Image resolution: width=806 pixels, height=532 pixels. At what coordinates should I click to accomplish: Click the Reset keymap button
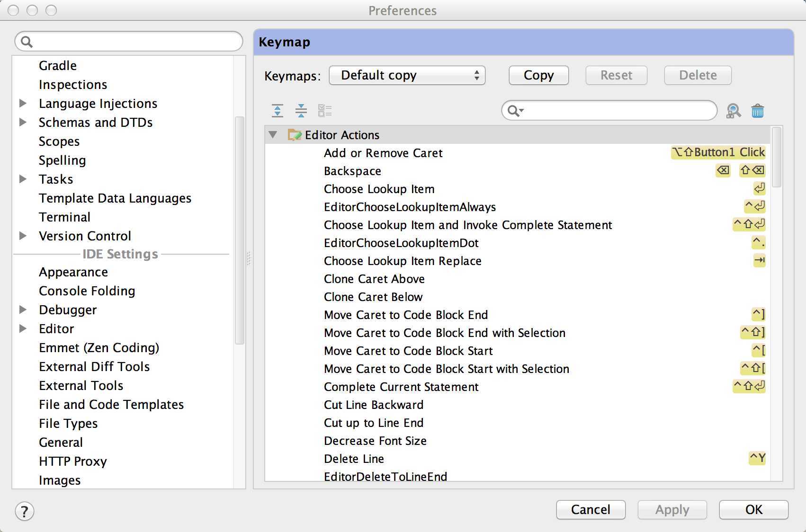(x=617, y=75)
